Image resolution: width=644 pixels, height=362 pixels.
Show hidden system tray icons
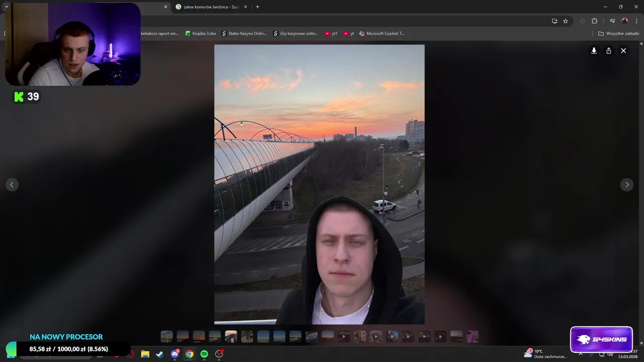[580, 354]
